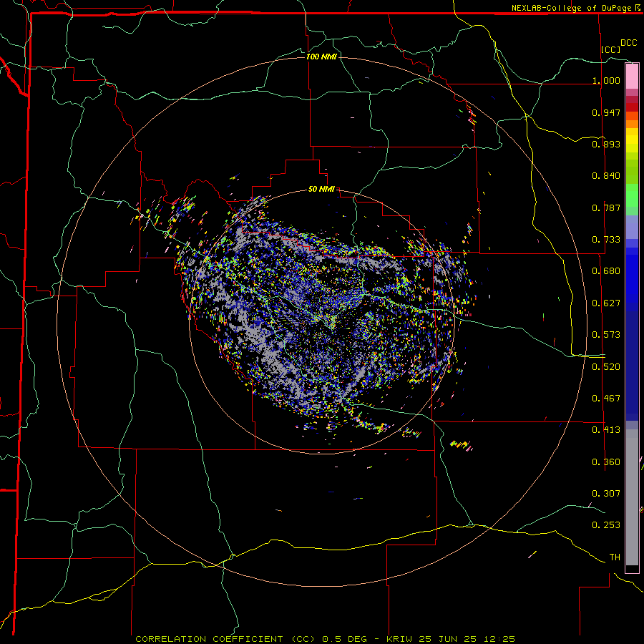The width and height of the screenshot is (644, 644).
Task: Select legend value 0.947
Action: coord(606,112)
